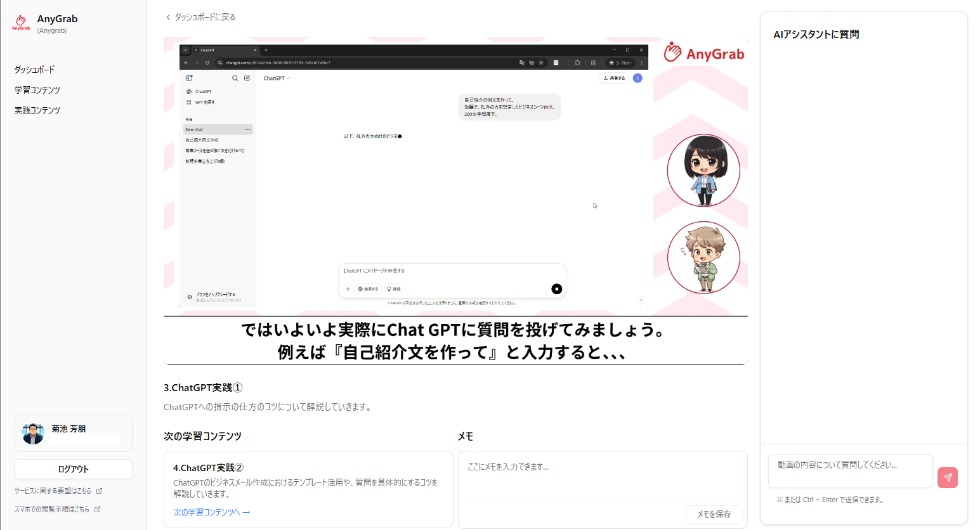Click the blue account avatar in the video

637,78
